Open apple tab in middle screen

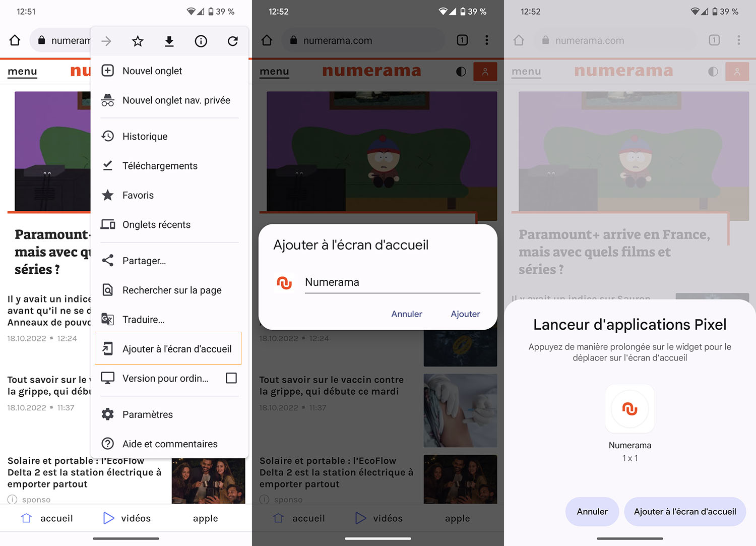tap(458, 518)
